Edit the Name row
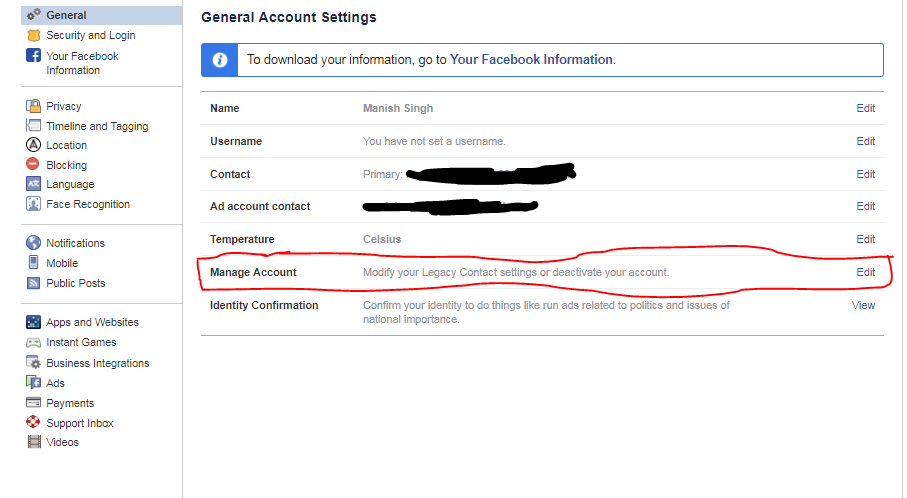 pos(865,108)
